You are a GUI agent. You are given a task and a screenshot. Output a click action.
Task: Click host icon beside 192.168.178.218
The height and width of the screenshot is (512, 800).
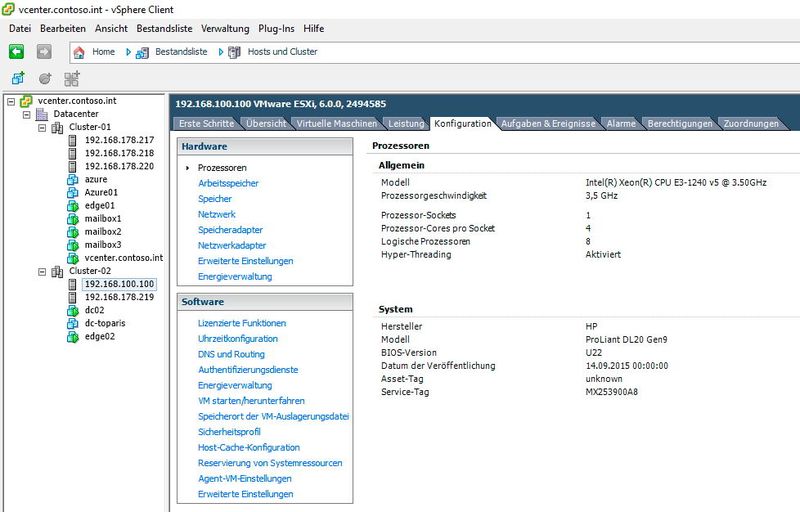pyautogui.click(x=72, y=153)
